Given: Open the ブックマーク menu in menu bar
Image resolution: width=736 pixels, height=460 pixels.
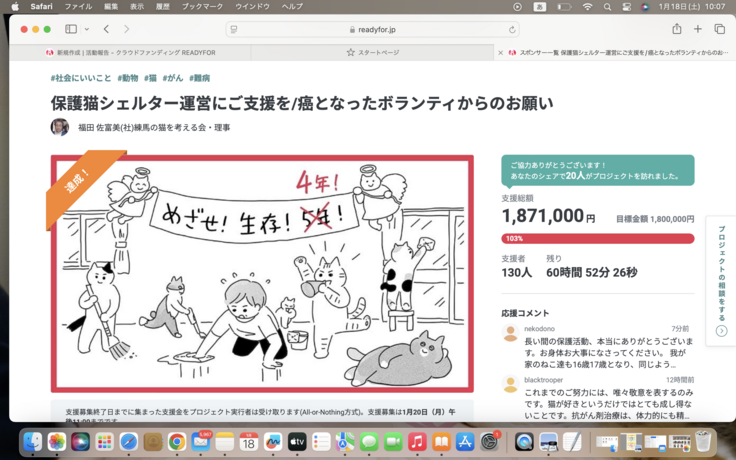Looking at the screenshot, I should tap(202, 6).
